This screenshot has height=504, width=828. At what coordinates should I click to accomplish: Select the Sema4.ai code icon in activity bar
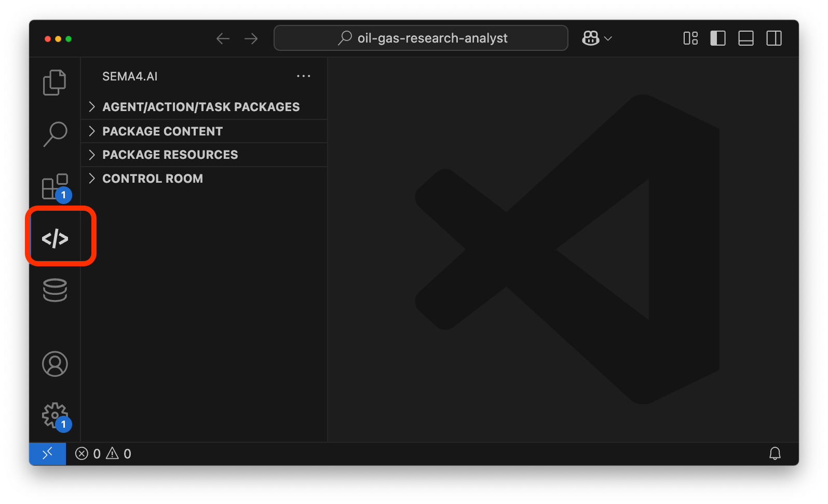(55, 239)
